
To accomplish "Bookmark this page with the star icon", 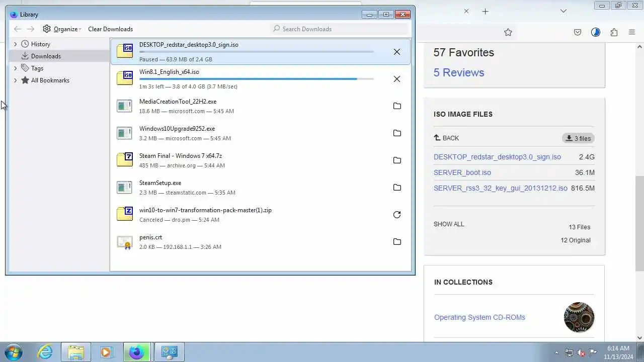I will 508,32.
